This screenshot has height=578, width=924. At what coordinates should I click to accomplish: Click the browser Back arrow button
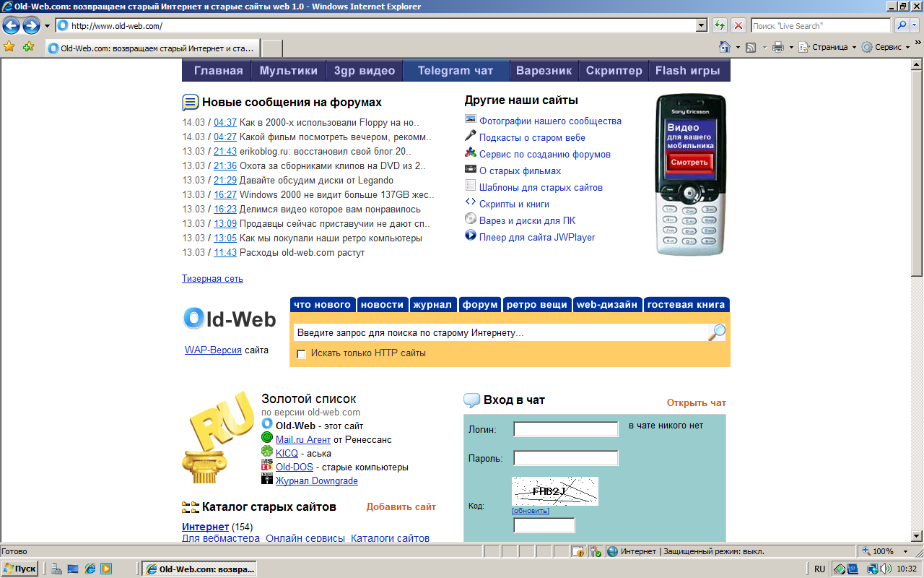point(11,26)
